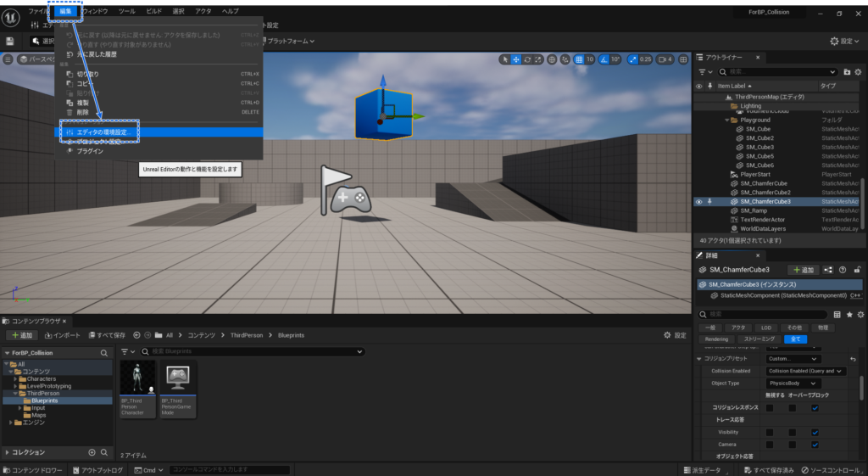Viewport: 868px width, 476px height.
Task: Check overlap box for Camera trace
Action: click(793, 445)
